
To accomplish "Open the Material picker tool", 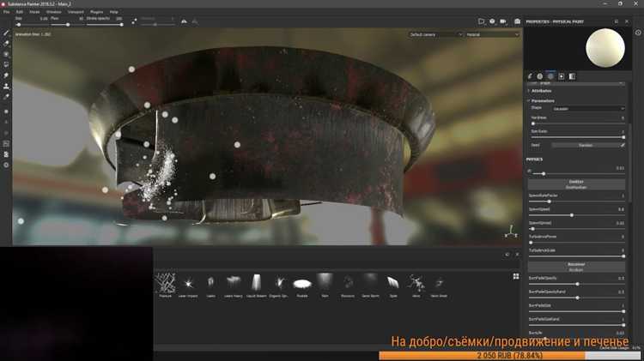I will [x=6, y=98].
